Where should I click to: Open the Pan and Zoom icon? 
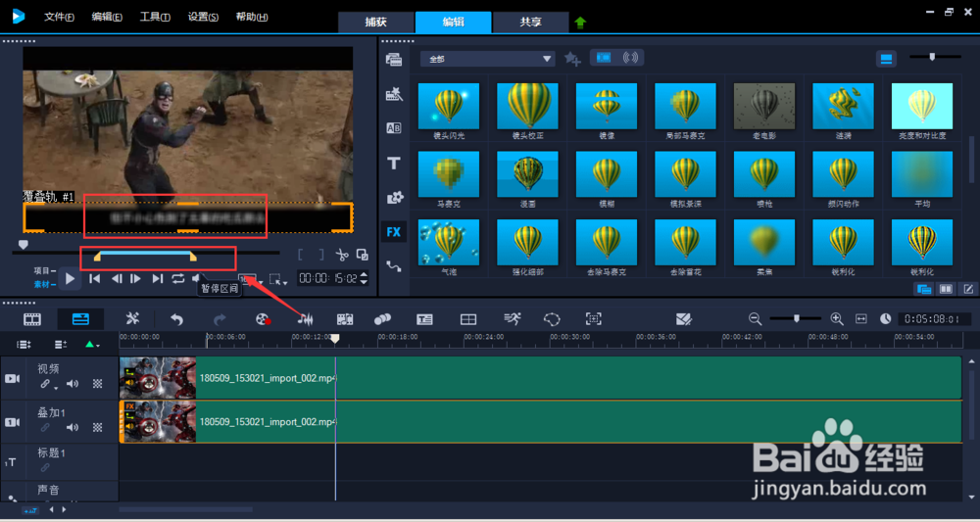tap(593, 319)
